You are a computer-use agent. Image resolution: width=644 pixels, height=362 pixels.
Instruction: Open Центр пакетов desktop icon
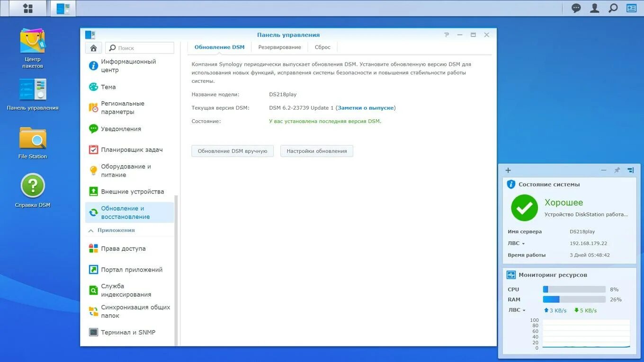pos(33,48)
